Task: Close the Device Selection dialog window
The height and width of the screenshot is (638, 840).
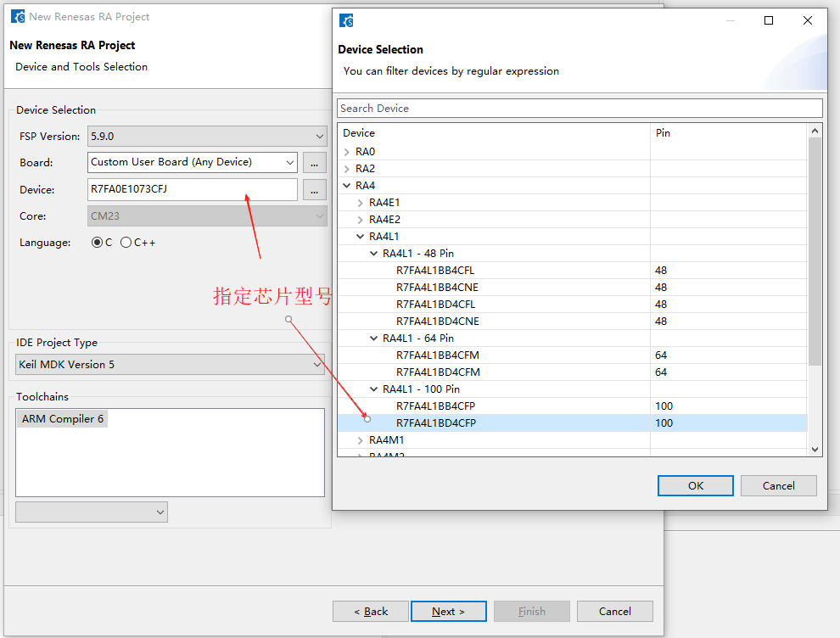Action: coord(808,20)
